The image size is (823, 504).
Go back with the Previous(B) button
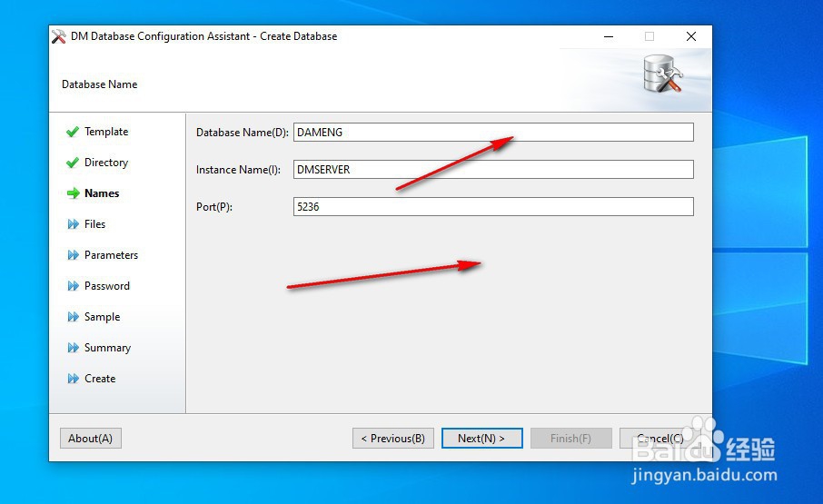[393, 439]
